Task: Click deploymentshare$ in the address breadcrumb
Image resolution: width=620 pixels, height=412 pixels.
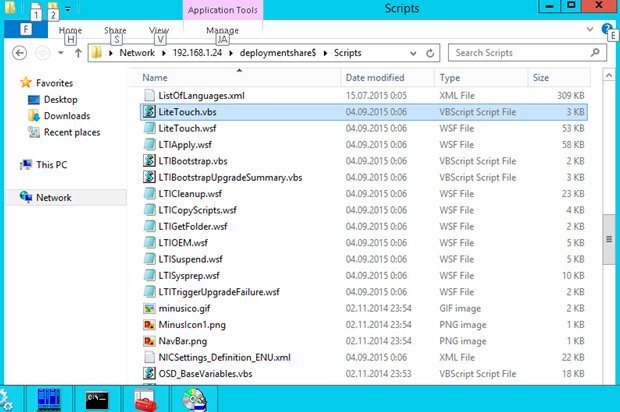Action: point(278,53)
